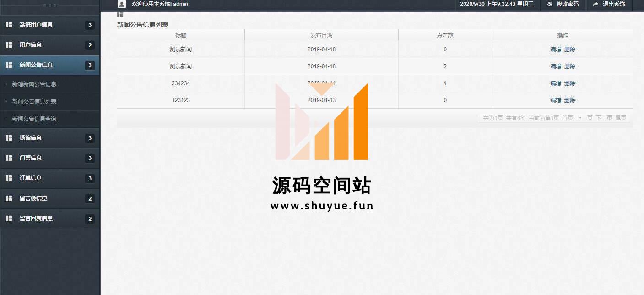Click the badge 3 on 门票信息
Image resolution: width=644 pixels, height=295 pixels.
(x=90, y=158)
